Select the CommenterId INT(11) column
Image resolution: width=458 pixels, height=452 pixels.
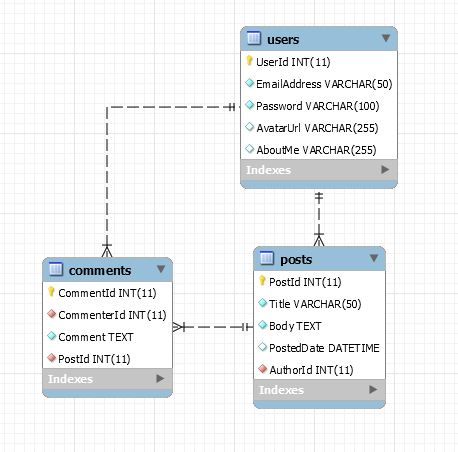point(112,315)
